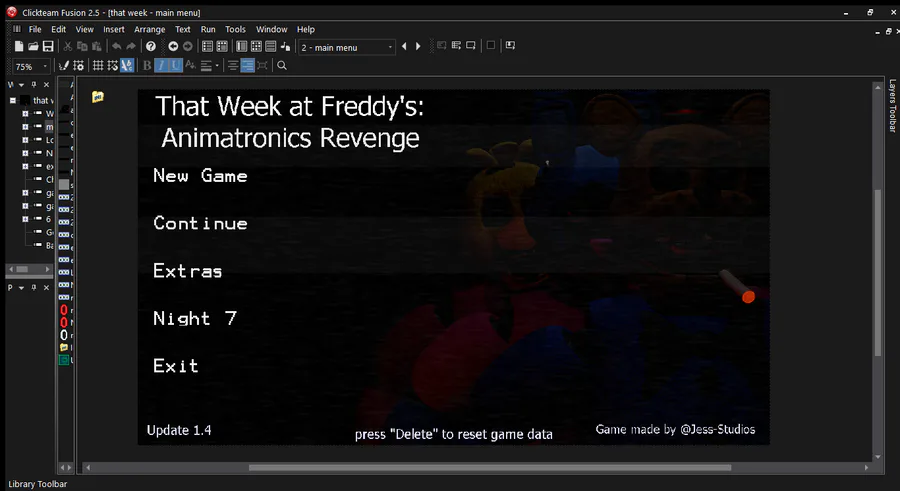Click the Paste clipboard icon
This screenshot has width=900, height=491.
(x=96, y=47)
